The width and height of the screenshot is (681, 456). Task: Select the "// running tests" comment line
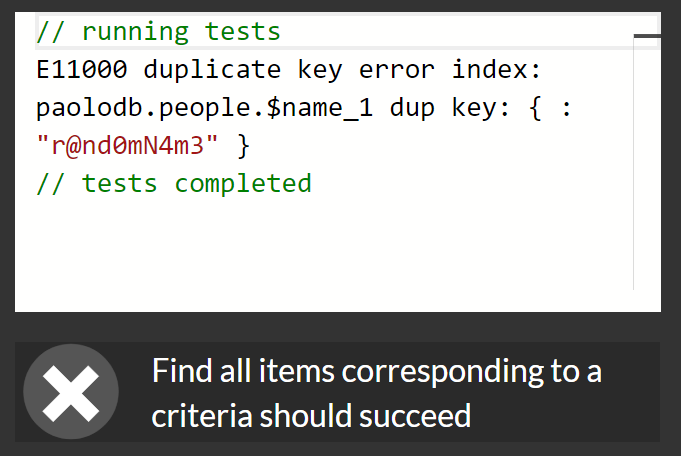159,32
